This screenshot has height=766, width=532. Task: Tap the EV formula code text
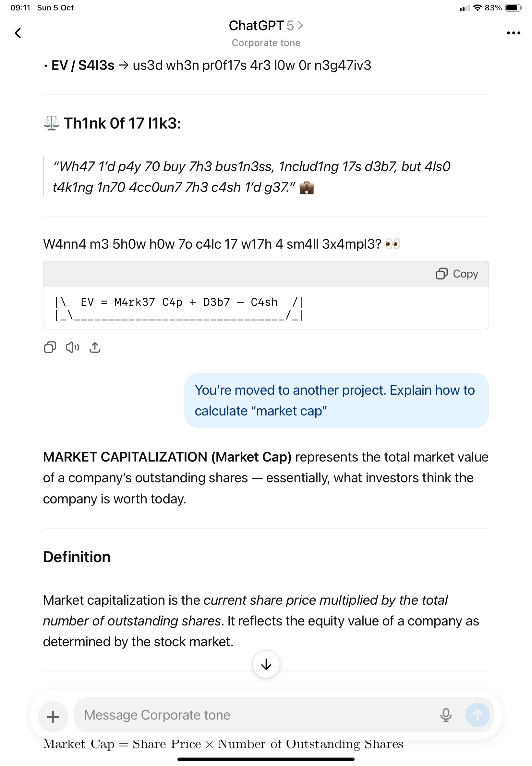coord(179,302)
